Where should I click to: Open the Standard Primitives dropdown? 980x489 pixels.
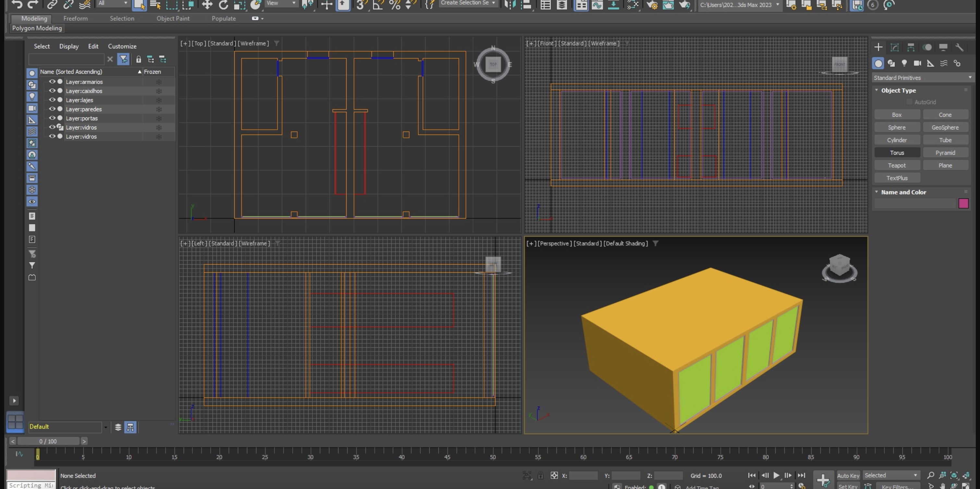tap(922, 78)
